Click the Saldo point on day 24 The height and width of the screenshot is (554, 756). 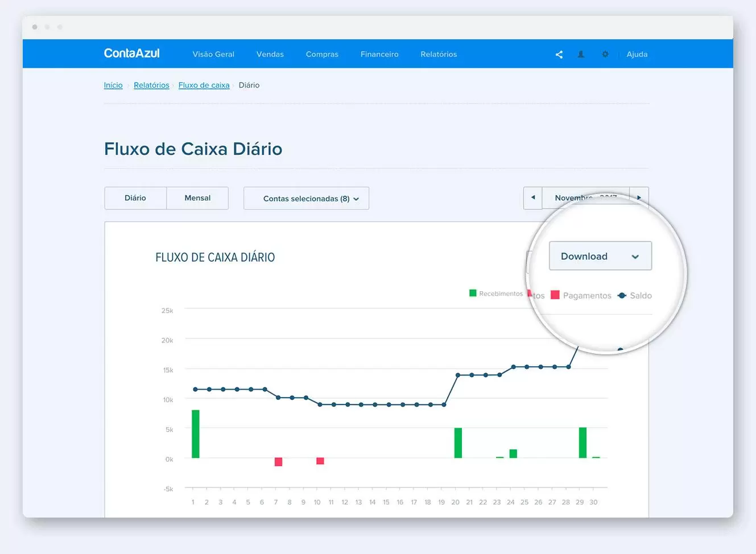tap(513, 367)
